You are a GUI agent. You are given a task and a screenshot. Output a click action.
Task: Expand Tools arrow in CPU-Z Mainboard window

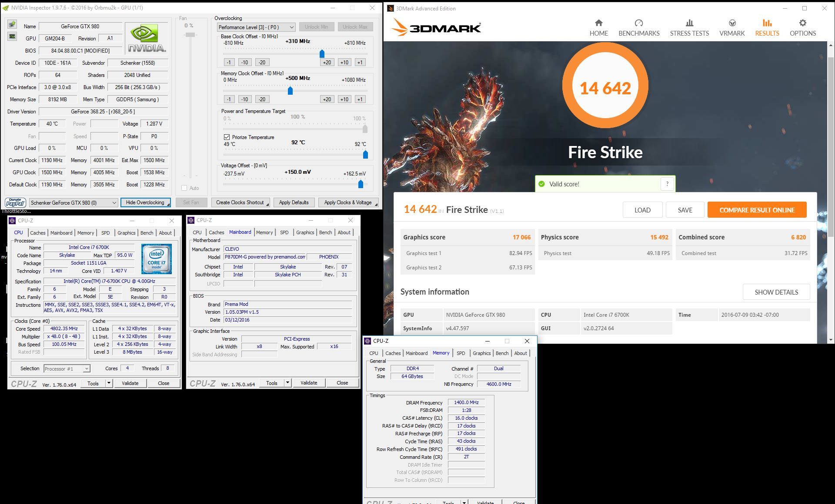(287, 383)
